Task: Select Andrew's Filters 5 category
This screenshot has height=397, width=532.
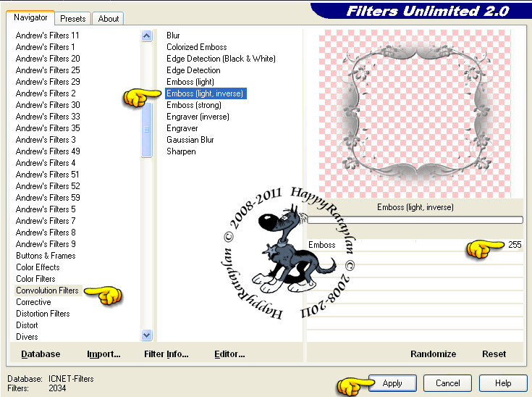Action: [x=46, y=209]
